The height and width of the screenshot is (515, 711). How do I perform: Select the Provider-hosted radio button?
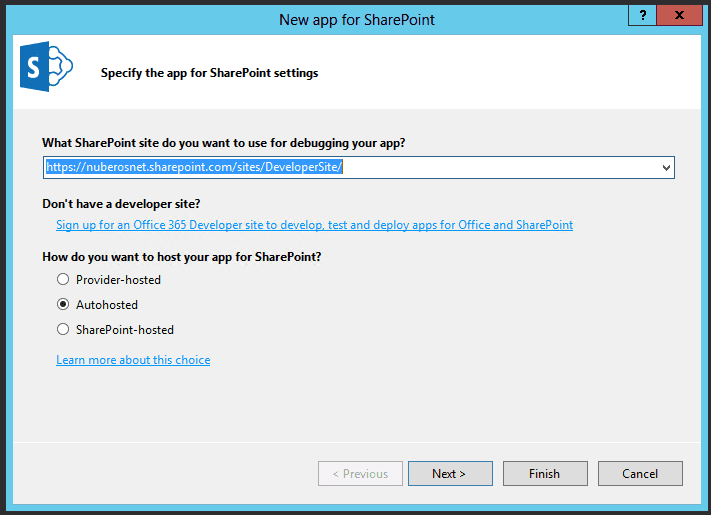click(63, 279)
